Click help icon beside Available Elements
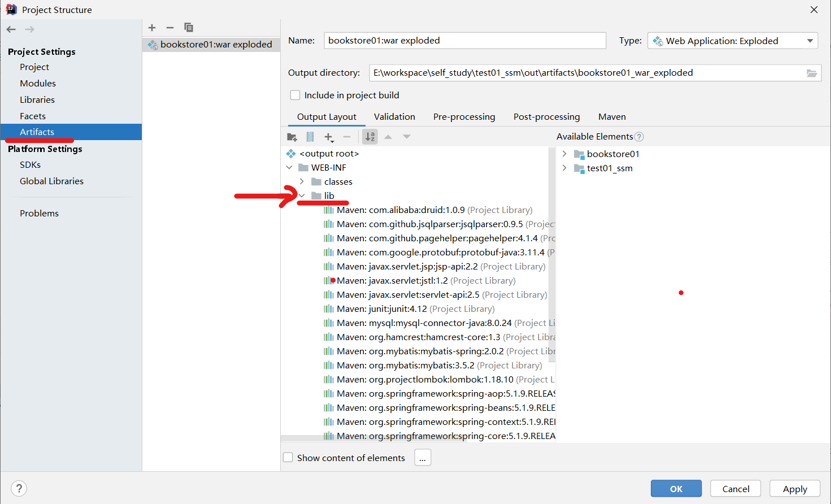 click(639, 137)
